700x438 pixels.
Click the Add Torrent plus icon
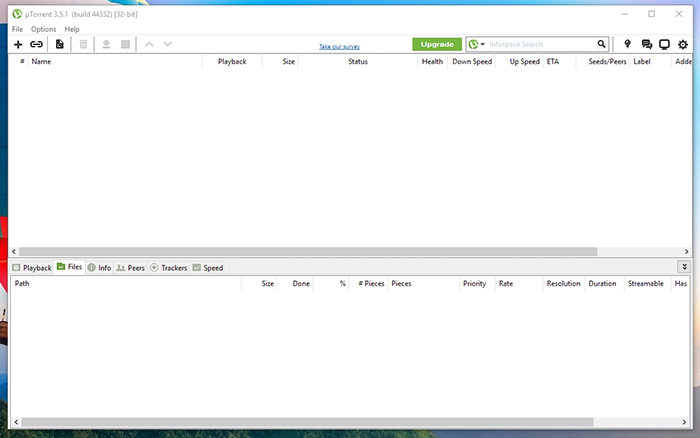(18, 44)
